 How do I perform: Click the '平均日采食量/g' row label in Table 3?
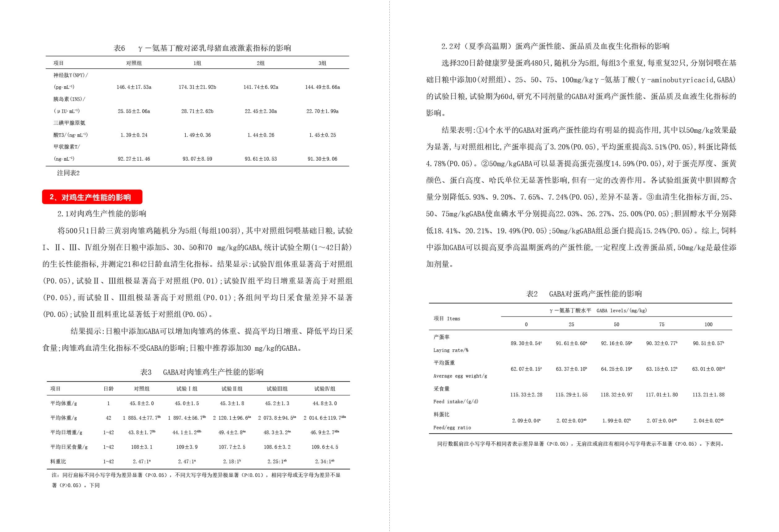tap(69, 447)
